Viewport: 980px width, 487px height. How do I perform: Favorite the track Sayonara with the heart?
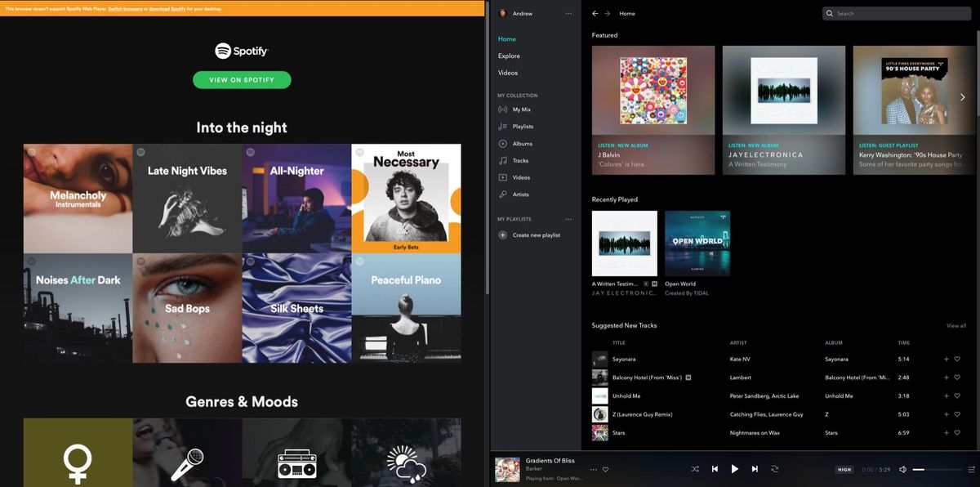coord(956,360)
